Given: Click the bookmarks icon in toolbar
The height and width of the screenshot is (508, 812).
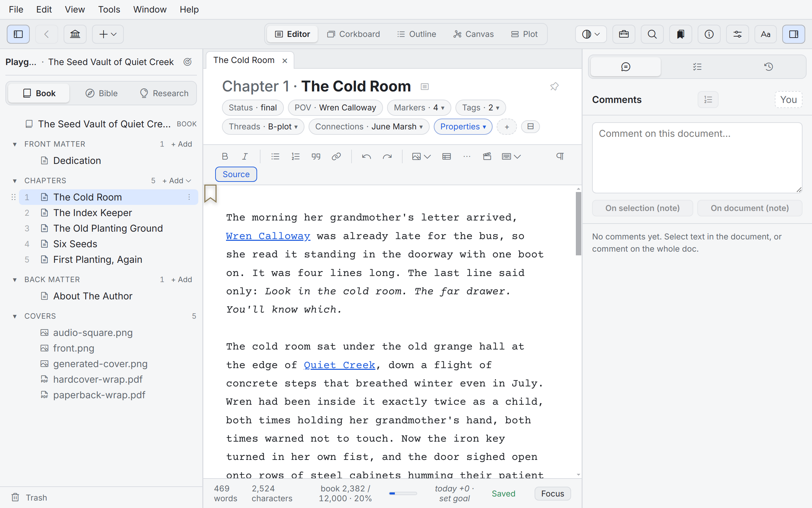Looking at the screenshot, I should pyautogui.click(x=680, y=34).
